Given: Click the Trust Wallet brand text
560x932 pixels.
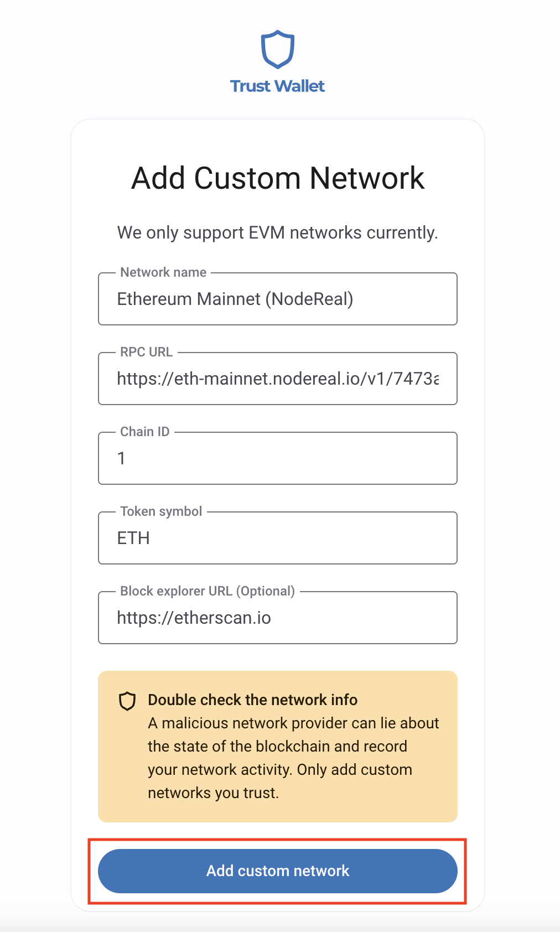Looking at the screenshot, I should (x=277, y=86).
